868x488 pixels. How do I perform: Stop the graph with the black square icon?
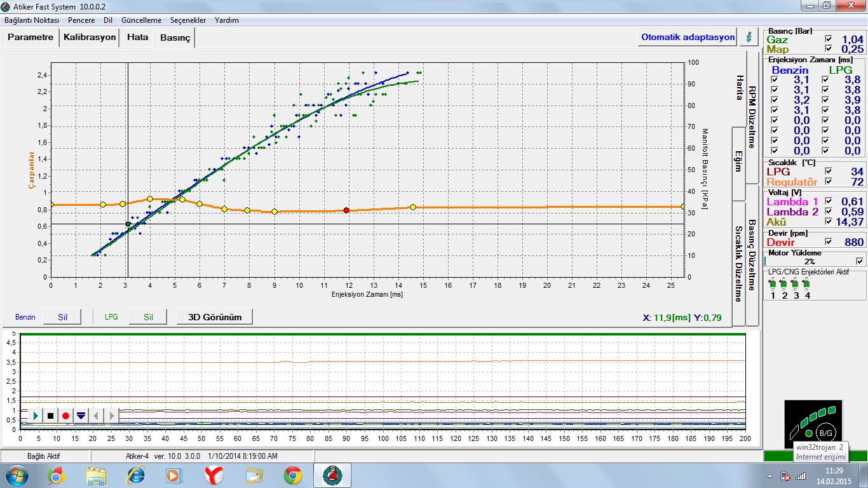coord(51,416)
